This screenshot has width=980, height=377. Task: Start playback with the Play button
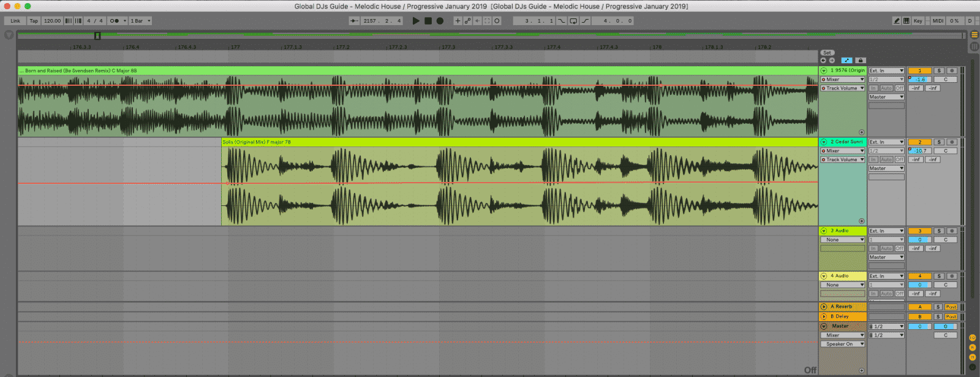tap(416, 21)
